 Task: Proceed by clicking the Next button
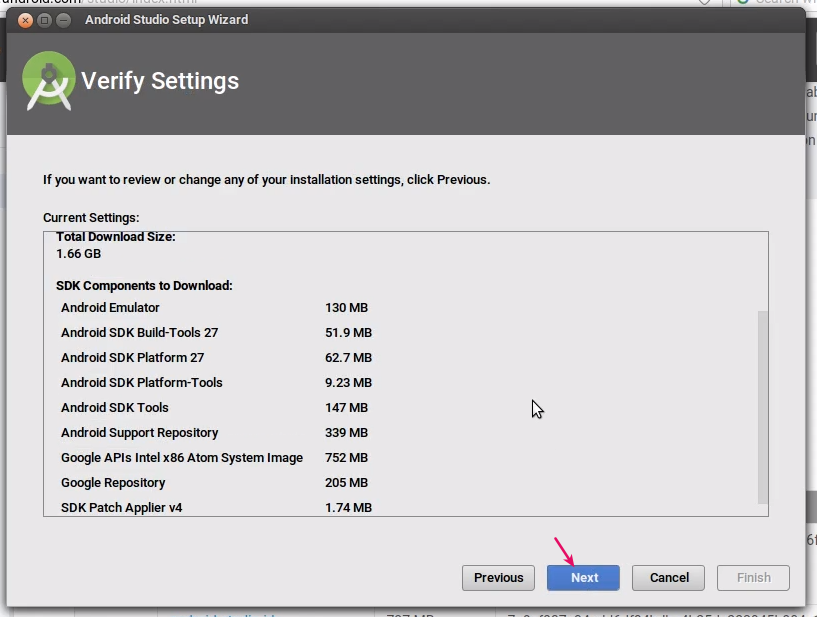(583, 577)
